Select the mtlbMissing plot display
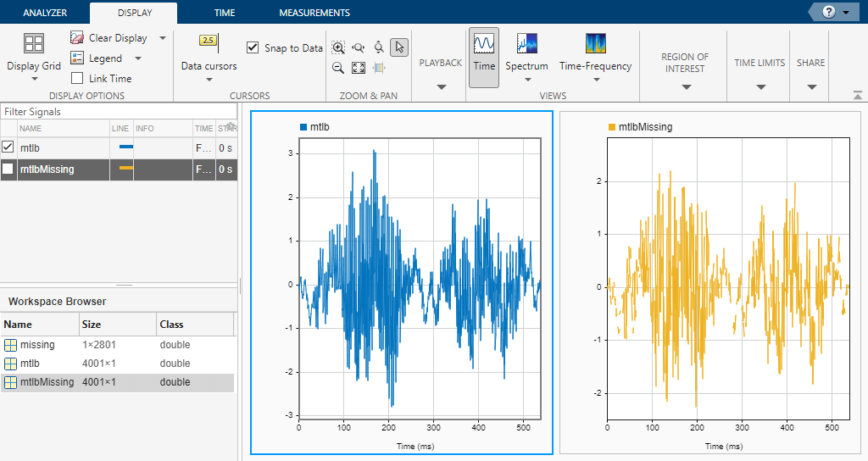 click(x=710, y=283)
